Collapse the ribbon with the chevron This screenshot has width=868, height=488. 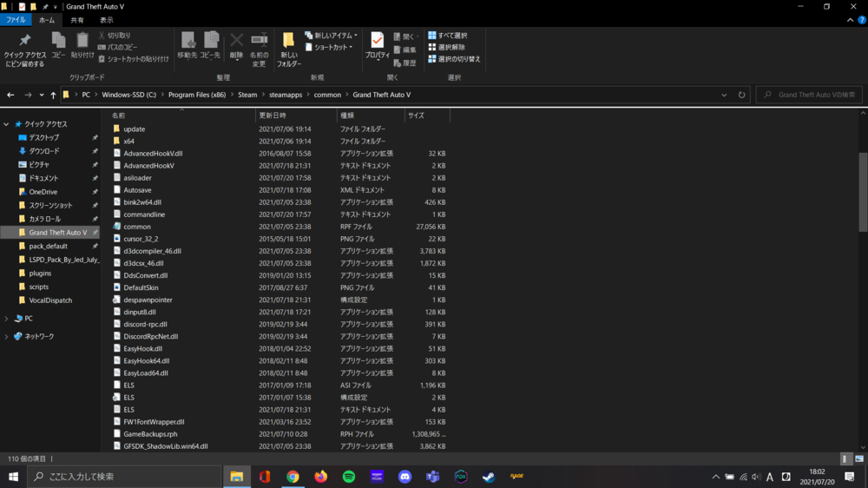tap(851, 20)
